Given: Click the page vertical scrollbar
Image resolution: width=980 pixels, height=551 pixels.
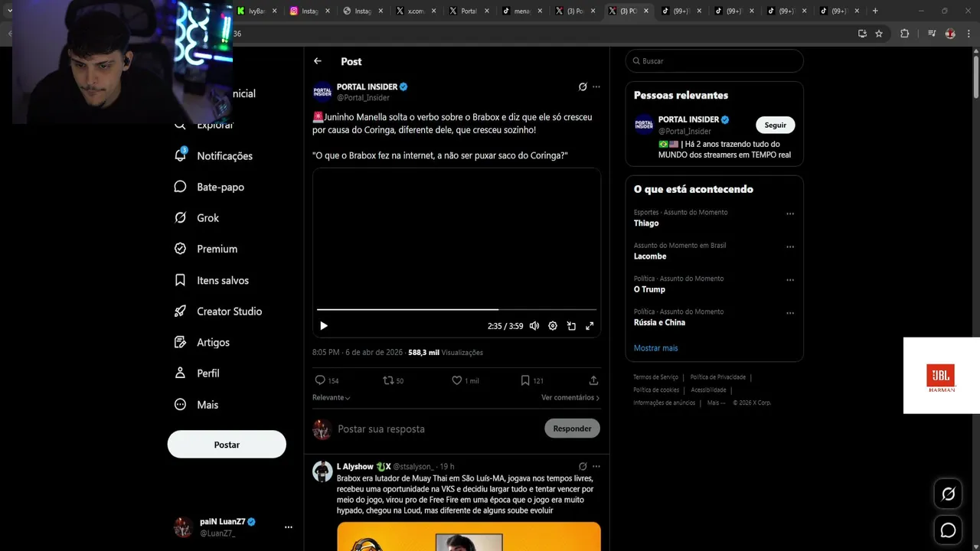Looking at the screenshot, I should (x=975, y=77).
